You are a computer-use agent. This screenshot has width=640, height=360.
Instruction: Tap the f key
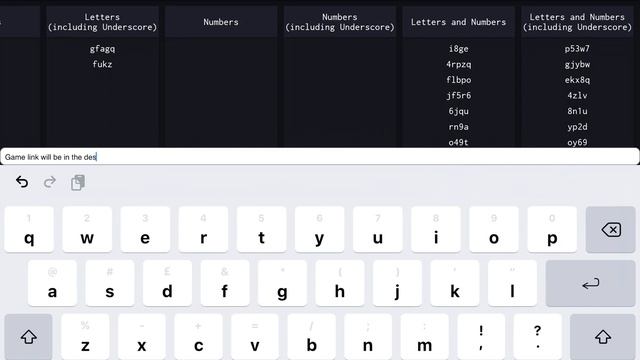[224, 283]
